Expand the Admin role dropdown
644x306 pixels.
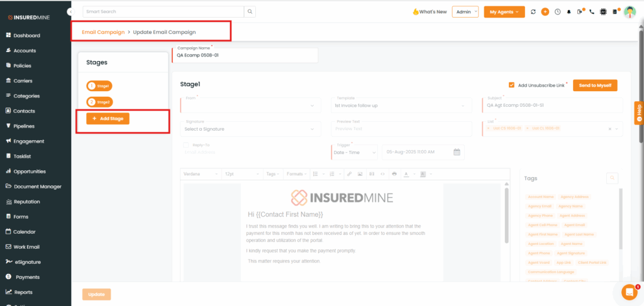click(x=465, y=12)
